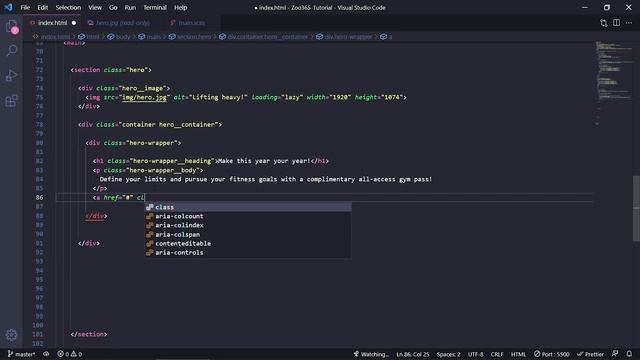Click the closing </section> tag
This screenshot has height=360, width=640.
[89, 334]
